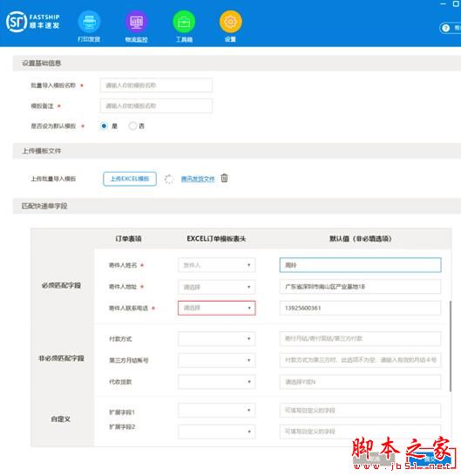Click the help question mark icon
The image size is (461, 476).
tap(445, 28)
